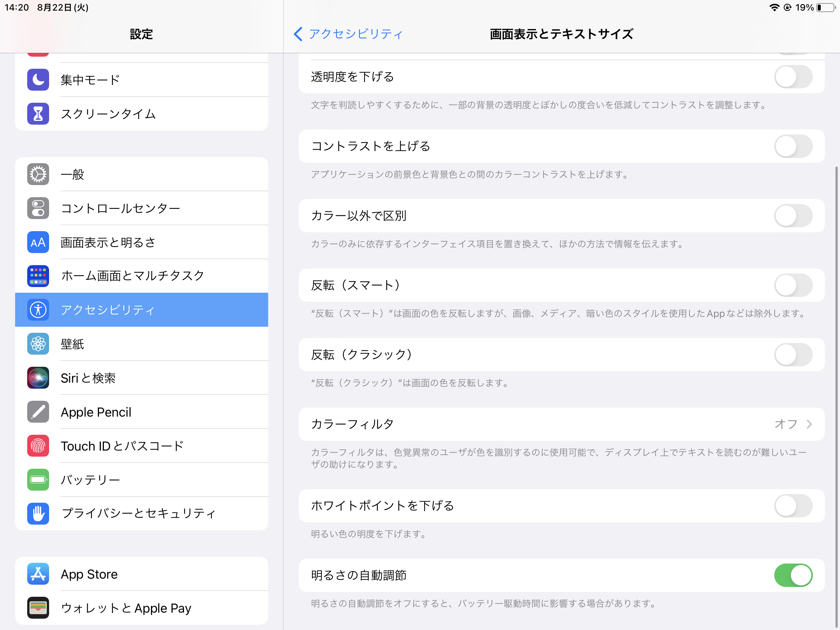Toggle 透明度を下げる switch

[x=793, y=77]
